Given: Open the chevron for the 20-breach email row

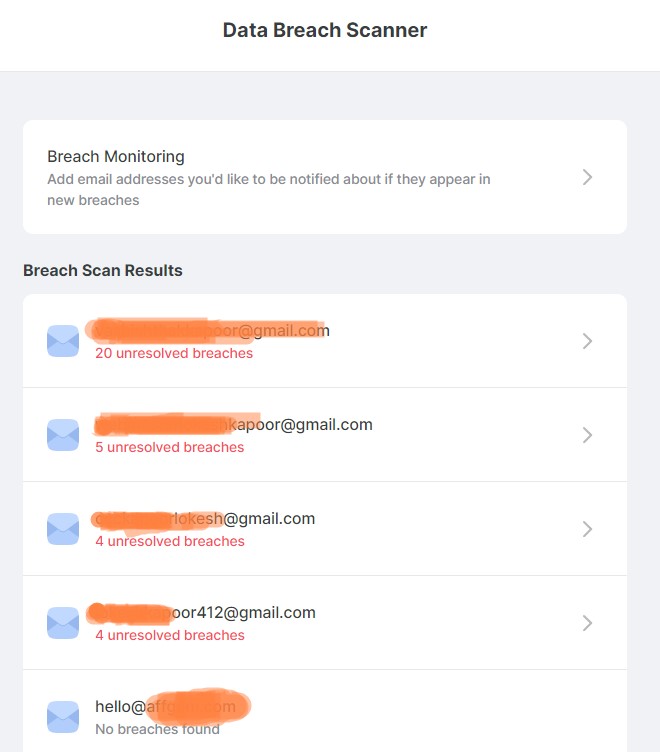Looking at the screenshot, I should pos(587,341).
